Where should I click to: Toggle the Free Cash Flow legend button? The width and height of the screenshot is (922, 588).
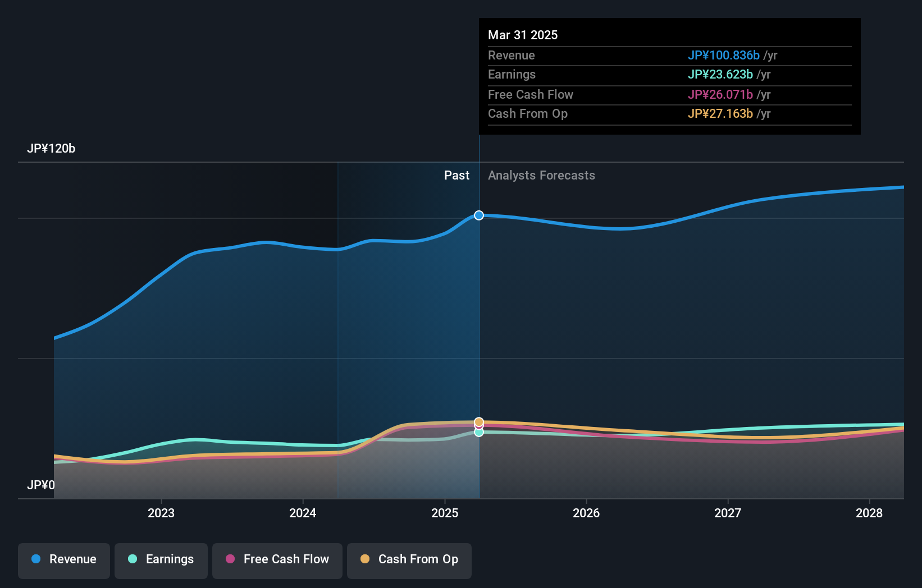point(277,561)
